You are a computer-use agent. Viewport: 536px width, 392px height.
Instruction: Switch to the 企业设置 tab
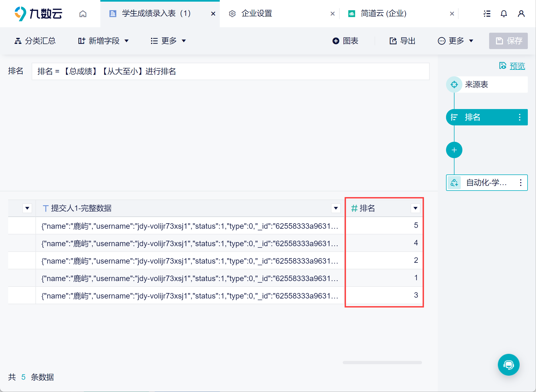coord(256,14)
